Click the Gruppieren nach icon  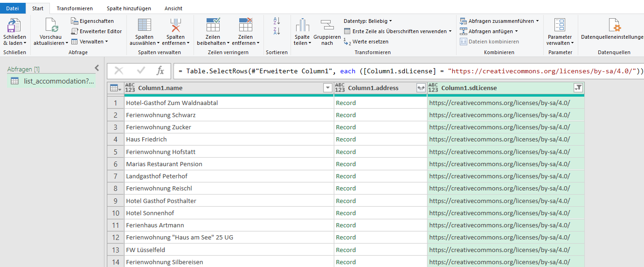click(327, 25)
